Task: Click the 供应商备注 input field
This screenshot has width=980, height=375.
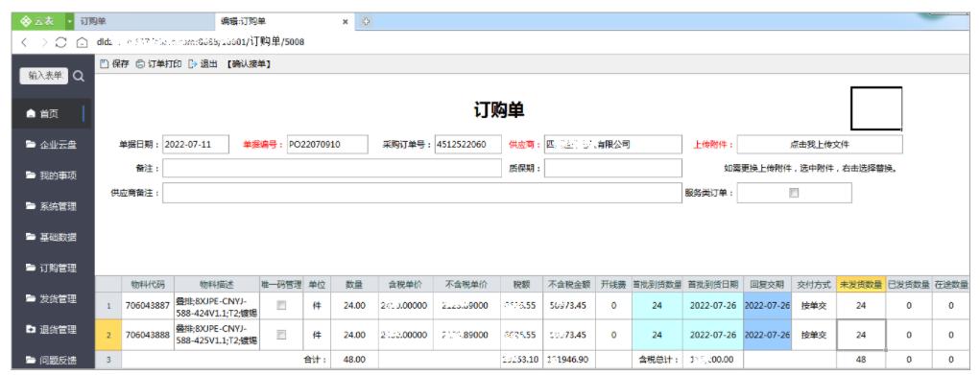Action: [422, 193]
